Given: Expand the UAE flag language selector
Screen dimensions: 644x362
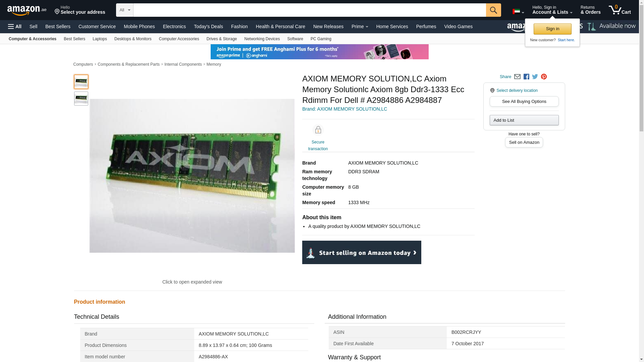Looking at the screenshot, I should point(518,12).
